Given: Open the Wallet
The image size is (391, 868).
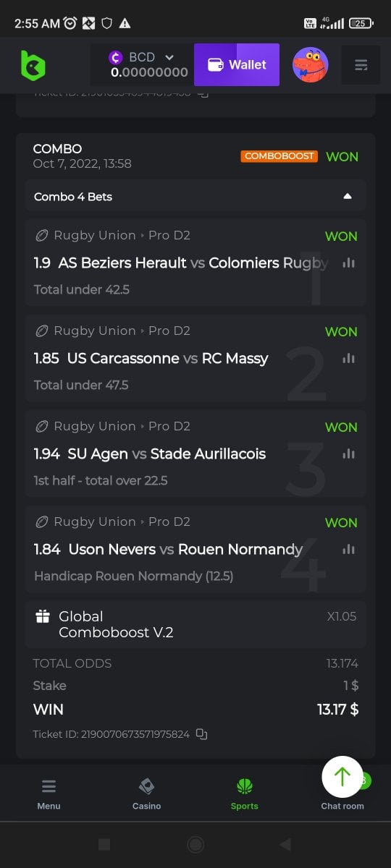Looking at the screenshot, I should tap(237, 64).
